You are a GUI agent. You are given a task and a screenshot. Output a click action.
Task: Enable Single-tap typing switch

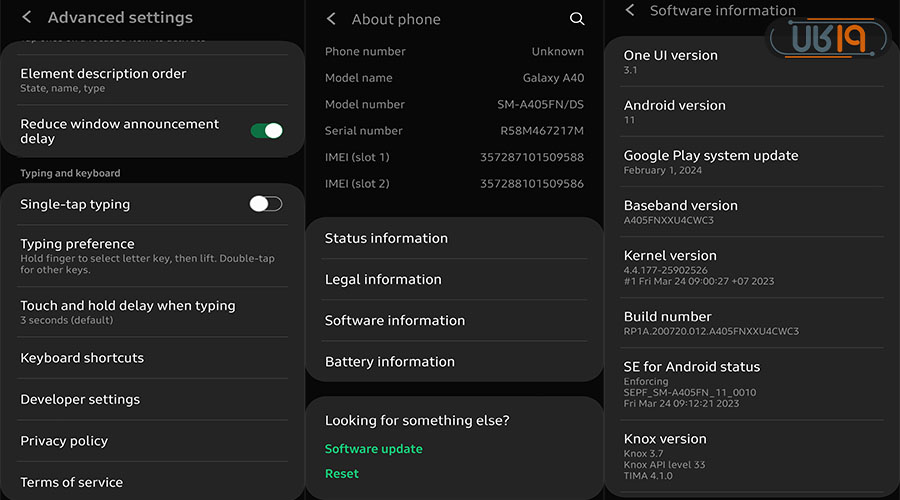coord(265,204)
